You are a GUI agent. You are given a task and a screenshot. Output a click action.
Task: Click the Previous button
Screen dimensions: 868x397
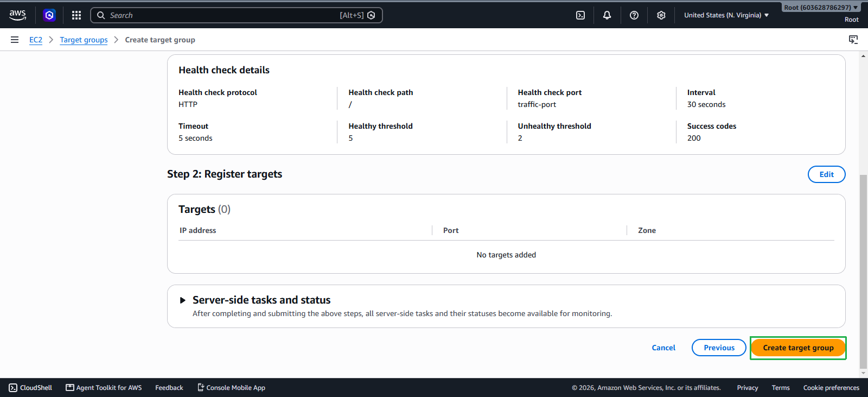719,348
